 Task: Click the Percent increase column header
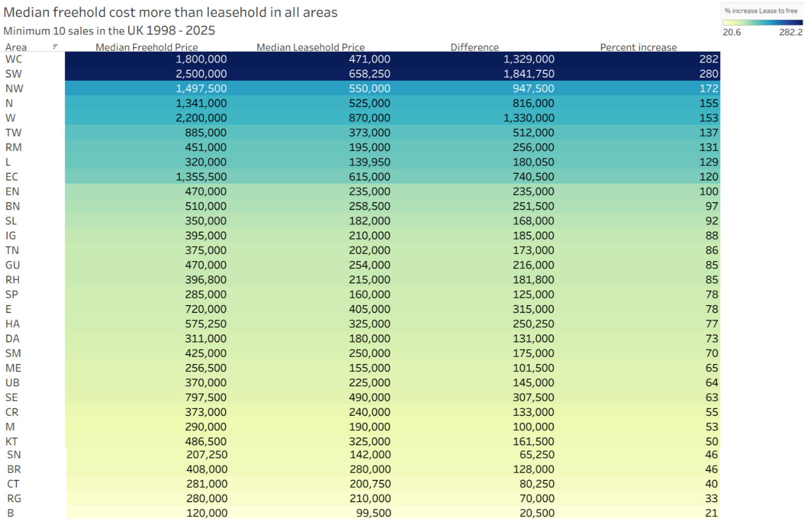pos(638,47)
